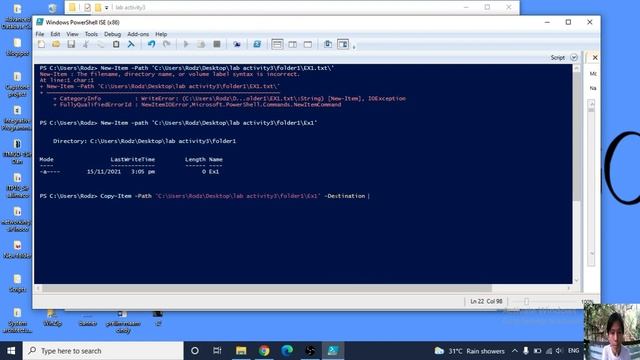Click the console horizontal scrollbar

[x=267, y=288]
